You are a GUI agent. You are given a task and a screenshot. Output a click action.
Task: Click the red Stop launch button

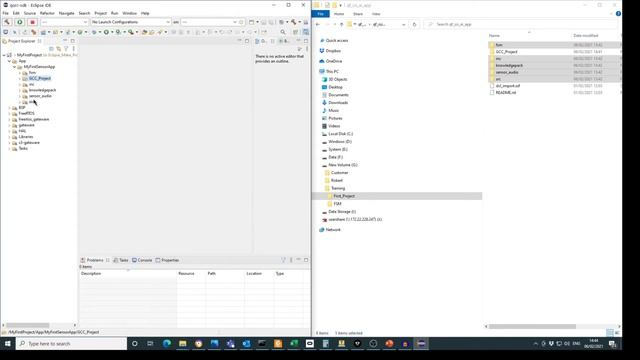click(32, 22)
